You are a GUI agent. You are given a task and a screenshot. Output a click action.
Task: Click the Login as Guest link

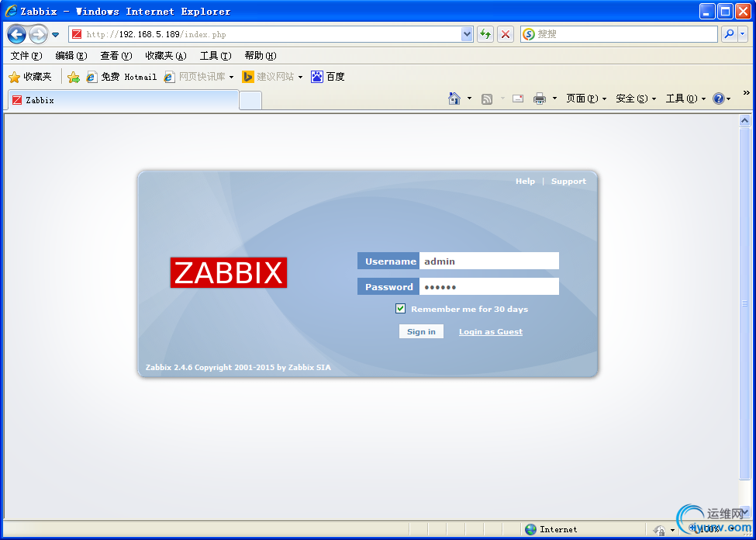[491, 332]
